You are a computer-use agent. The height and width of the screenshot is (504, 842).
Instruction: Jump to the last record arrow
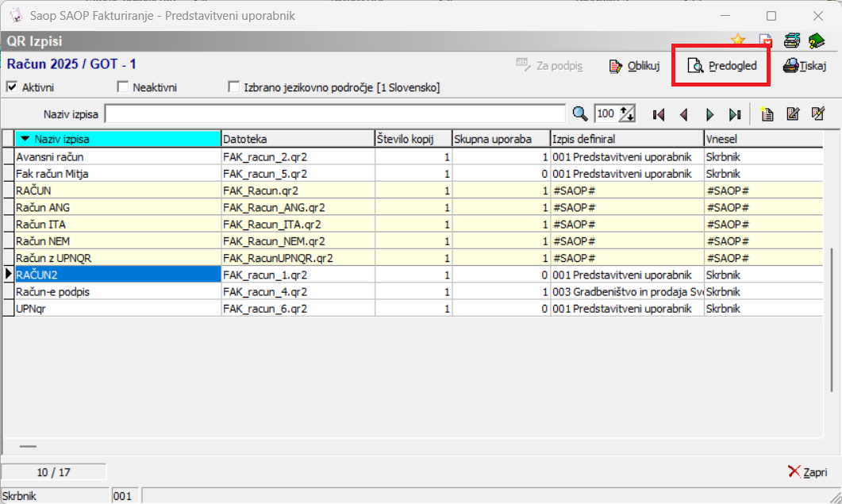pos(735,114)
